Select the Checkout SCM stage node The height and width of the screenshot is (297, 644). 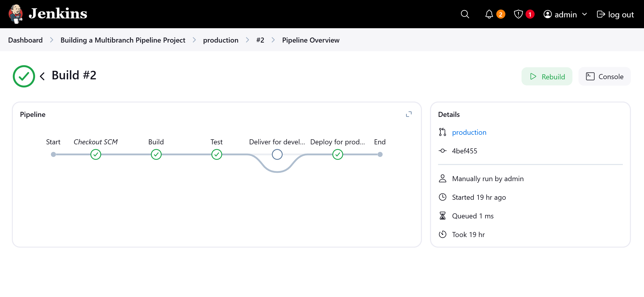[96, 154]
